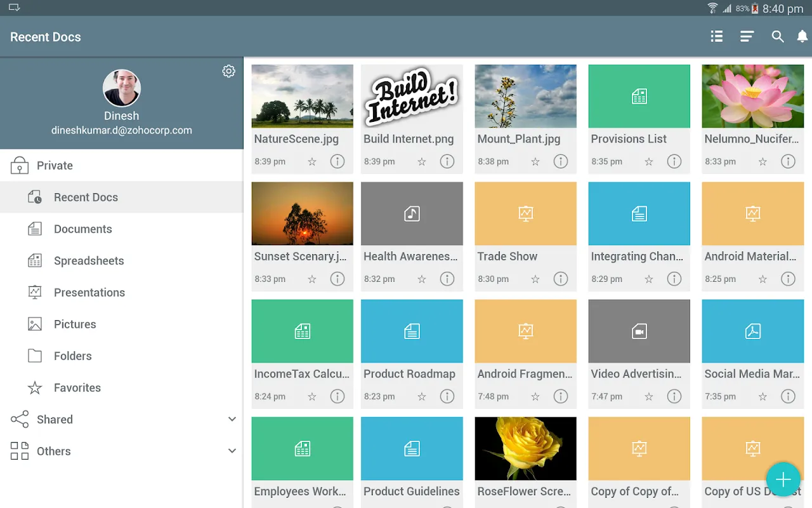Open the sort options icon
The width and height of the screenshot is (812, 508).
pyautogui.click(x=747, y=37)
